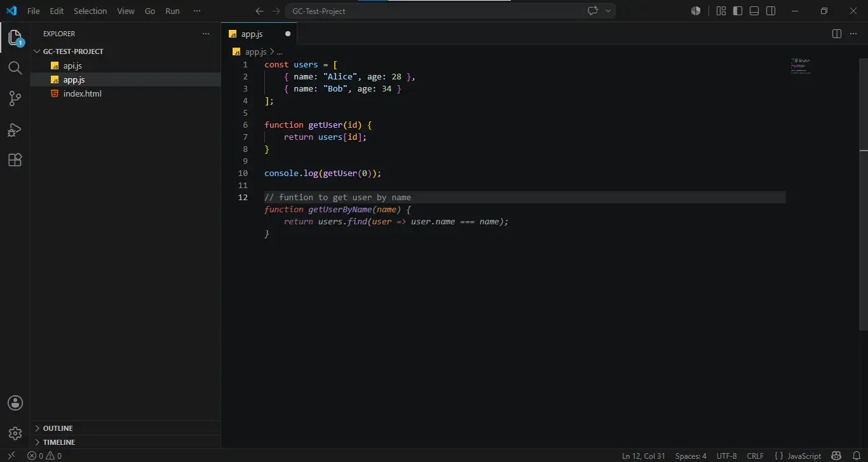The width and height of the screenshot is (868, 462).
Task: Open the Search view icon
Action: click(x=15, y=68)
